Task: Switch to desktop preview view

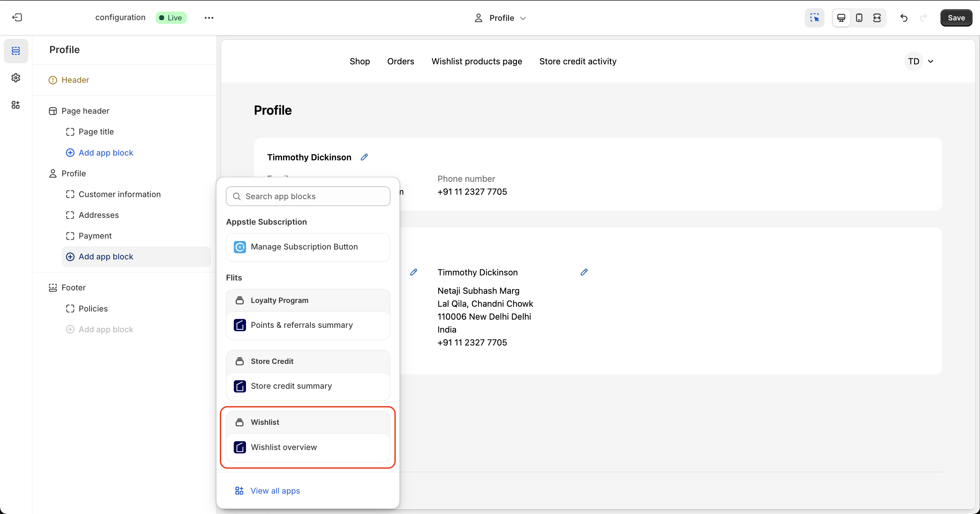Action: point(841,17)
